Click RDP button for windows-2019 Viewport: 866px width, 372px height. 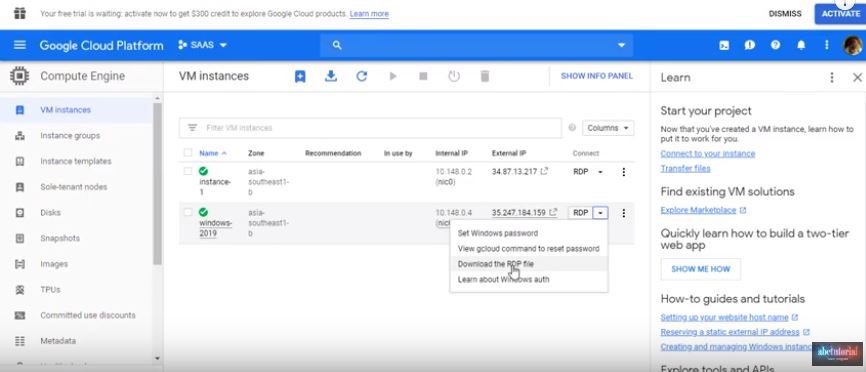click(x=580, y=213)
